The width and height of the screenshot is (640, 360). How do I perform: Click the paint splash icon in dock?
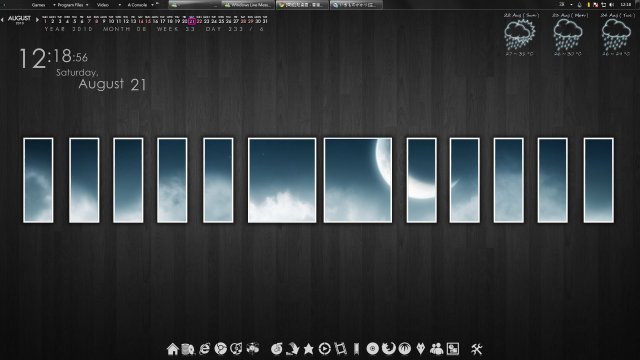click(x=253, y=349)
